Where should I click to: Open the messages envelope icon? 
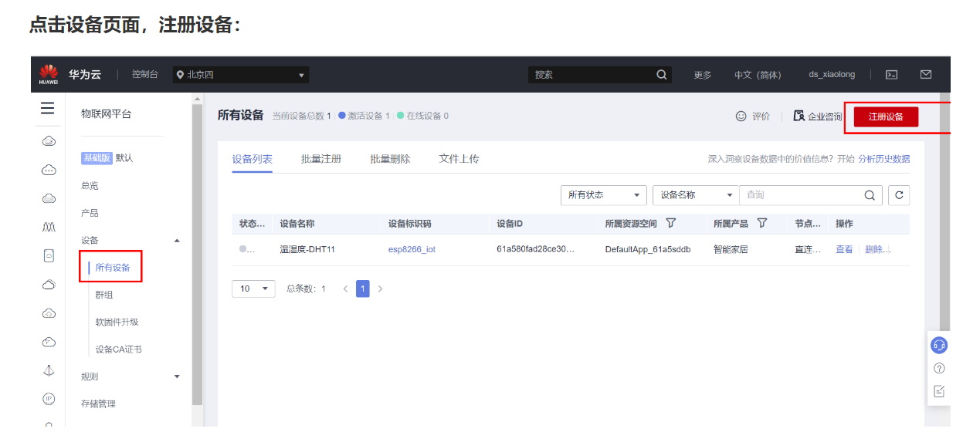pos(926,75)
